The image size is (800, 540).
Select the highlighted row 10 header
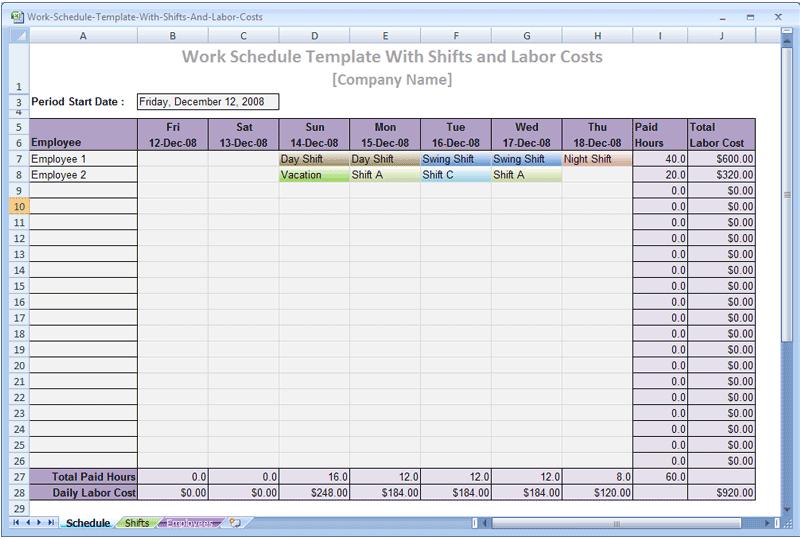[x=19, y=206]
